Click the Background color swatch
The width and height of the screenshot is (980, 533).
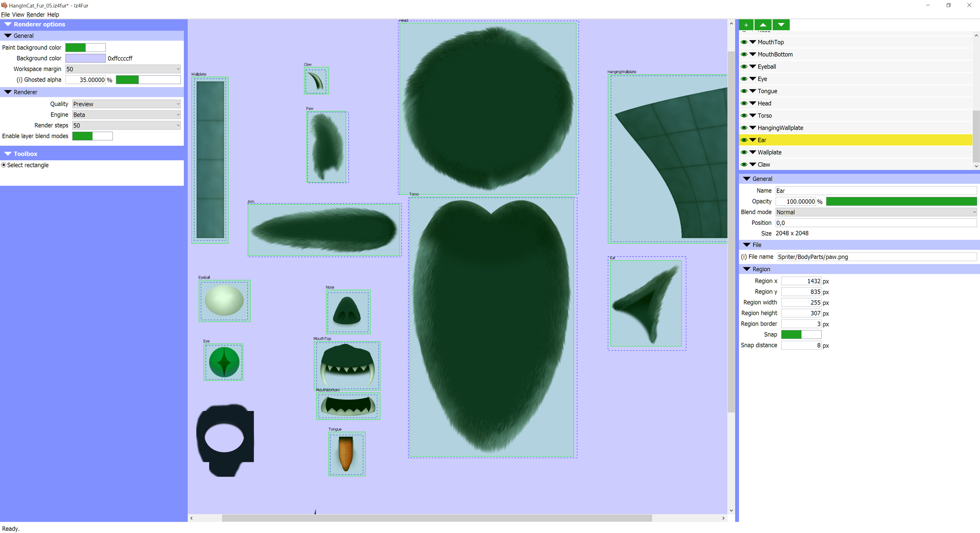[x=85, y=58]
